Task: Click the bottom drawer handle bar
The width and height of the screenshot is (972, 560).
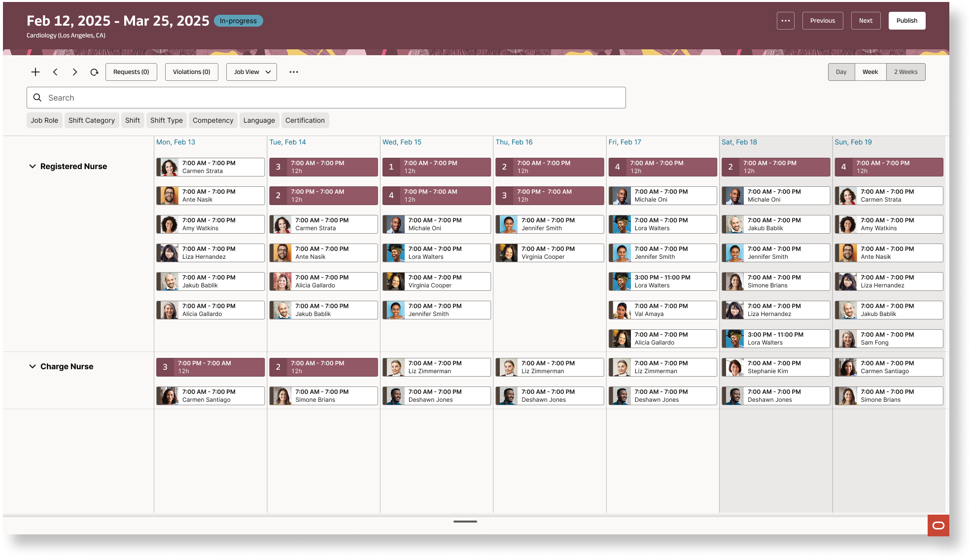Action: point(465,522)
